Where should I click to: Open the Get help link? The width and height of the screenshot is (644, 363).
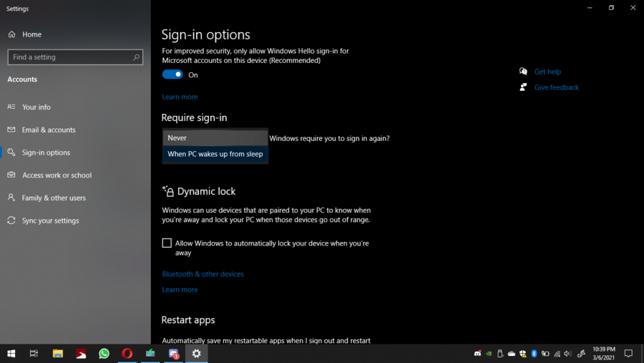point(547,72)
